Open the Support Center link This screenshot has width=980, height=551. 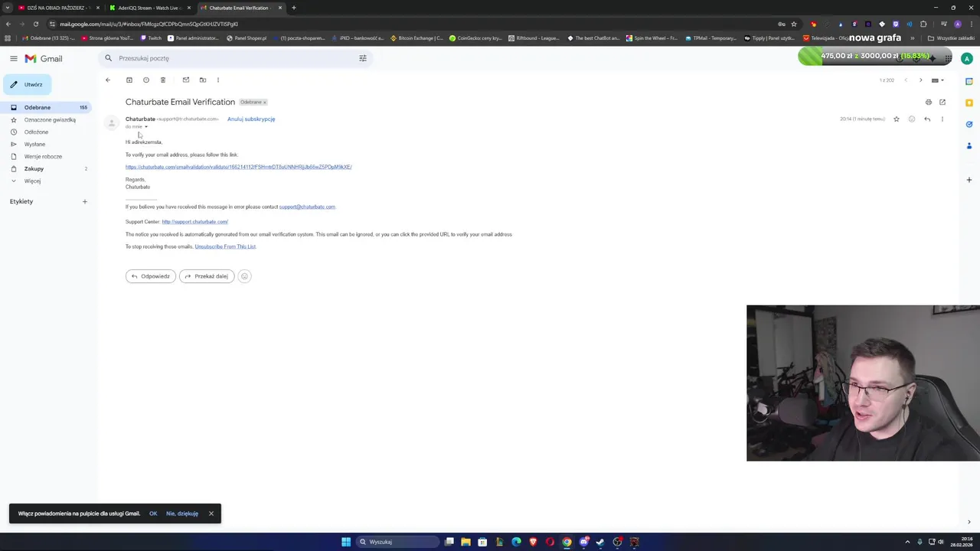[194, 222]
